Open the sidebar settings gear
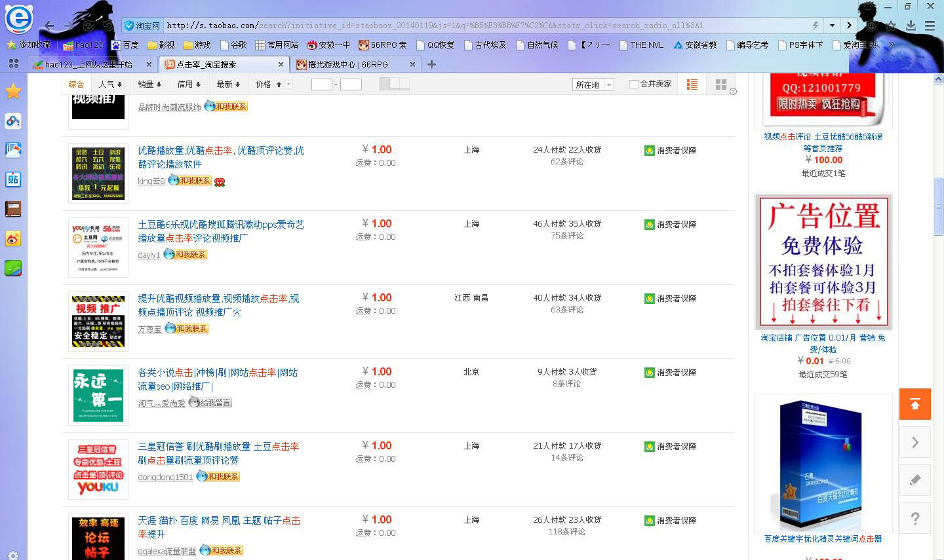The width and height of the screenshot is (944, 560). (13, 555)
